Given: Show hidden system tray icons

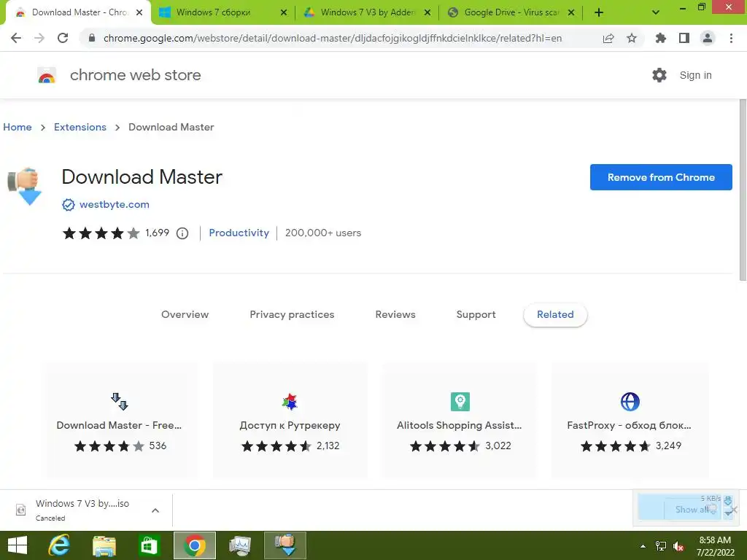Looking at the screenshot, I should 643,546.
